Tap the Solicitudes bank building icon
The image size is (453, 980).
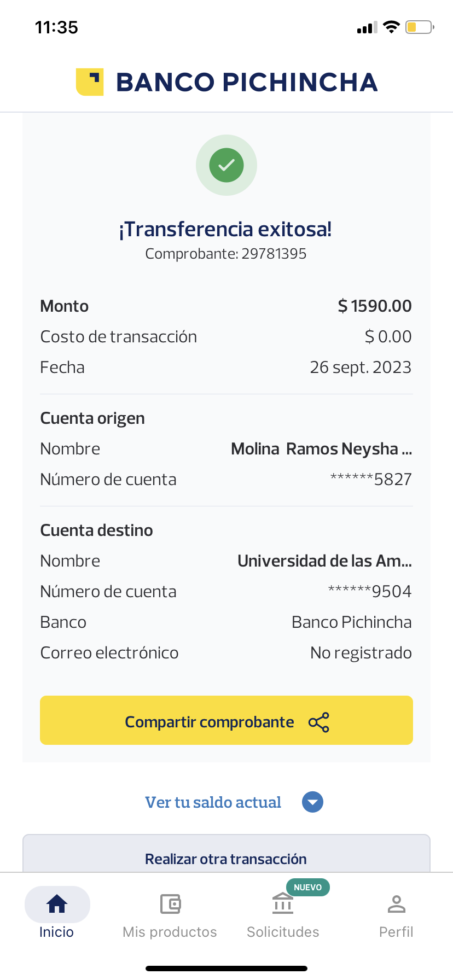(x=283, y=904)
